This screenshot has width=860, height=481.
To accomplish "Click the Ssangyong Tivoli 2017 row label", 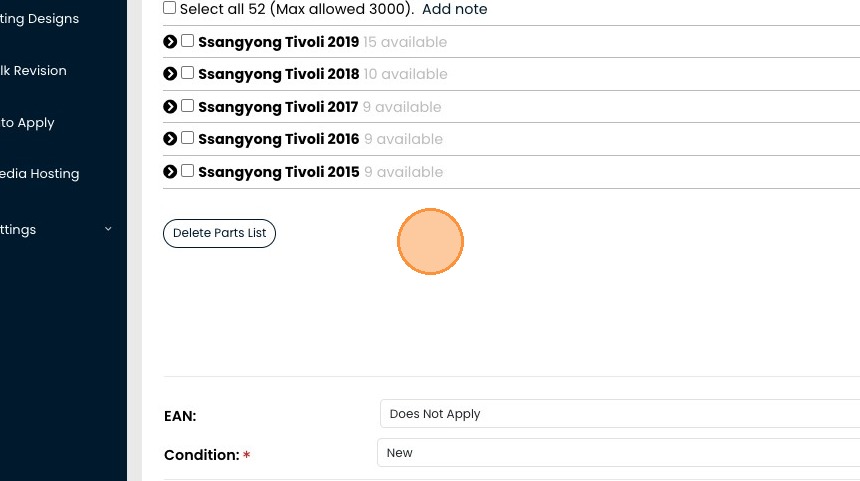I will pyautogui.click(x=278, y=107).
